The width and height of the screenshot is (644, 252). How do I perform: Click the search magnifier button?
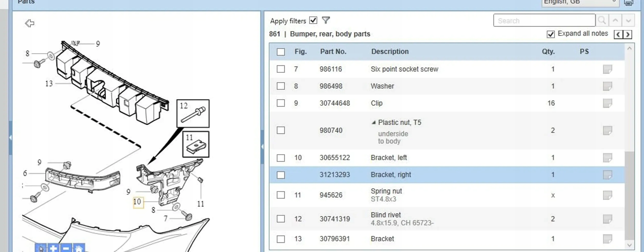coord(602,20)
